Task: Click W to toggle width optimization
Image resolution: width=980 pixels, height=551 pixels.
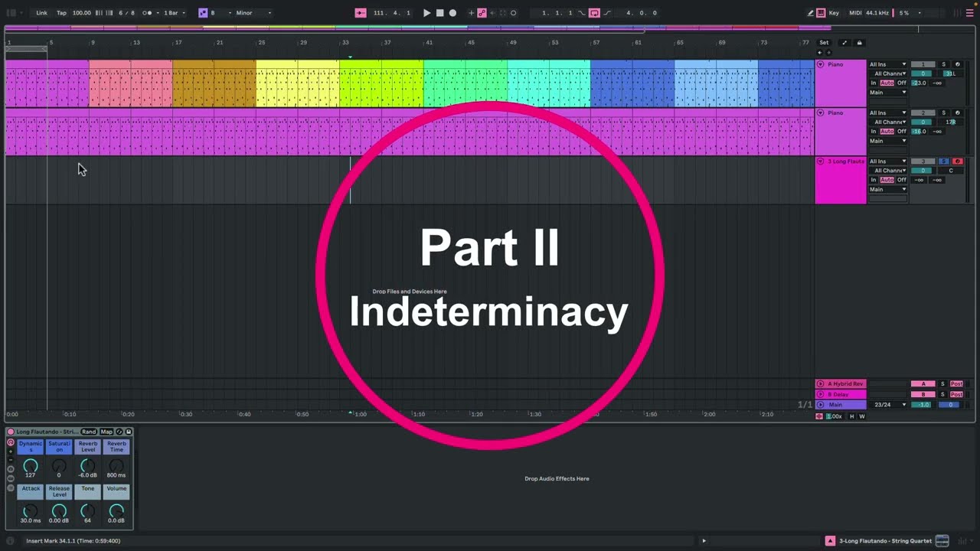Action: click(862, 416)
